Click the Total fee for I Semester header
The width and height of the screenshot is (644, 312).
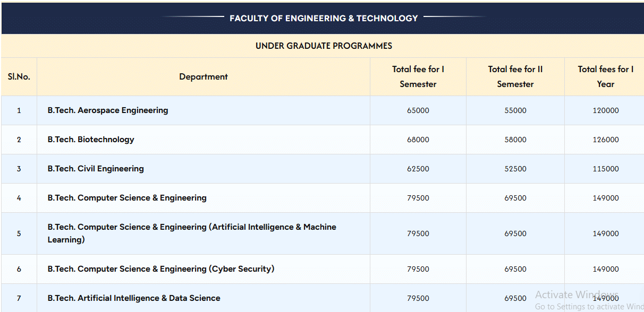(418, 76)
